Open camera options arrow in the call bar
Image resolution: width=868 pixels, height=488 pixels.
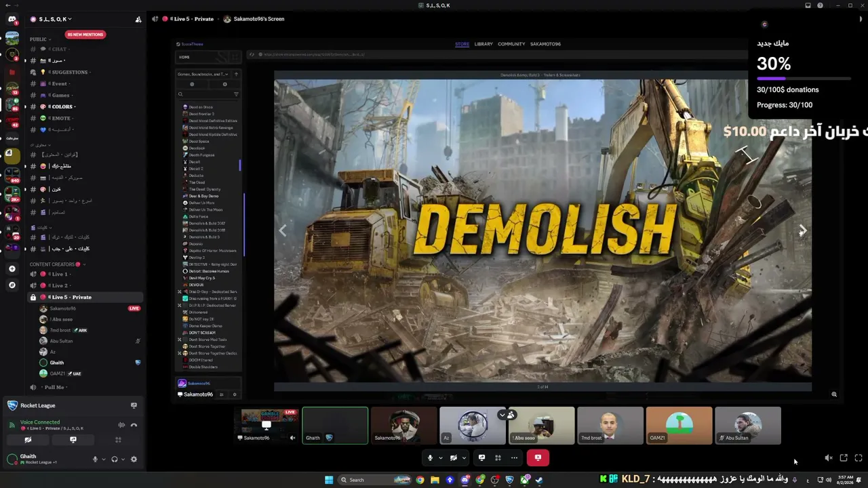[464, 457]
